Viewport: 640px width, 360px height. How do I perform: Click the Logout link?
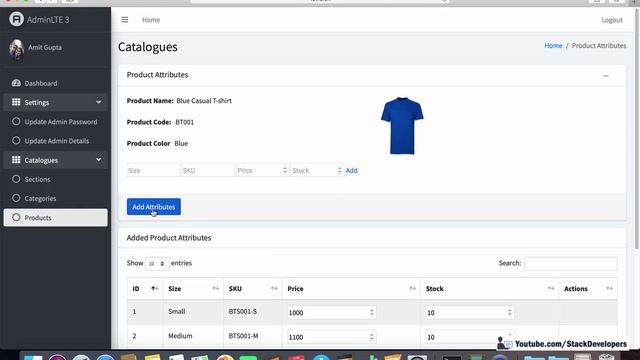[x=611, y=20]
